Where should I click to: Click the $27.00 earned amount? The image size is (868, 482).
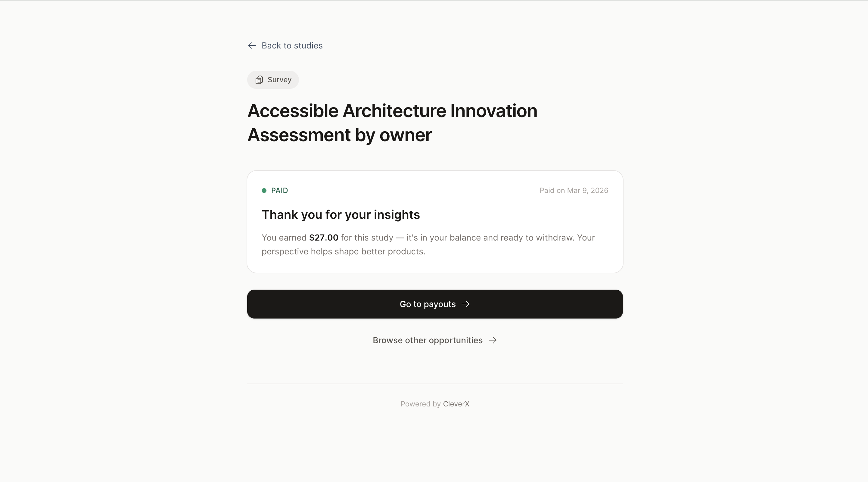[x=323, y=238]
